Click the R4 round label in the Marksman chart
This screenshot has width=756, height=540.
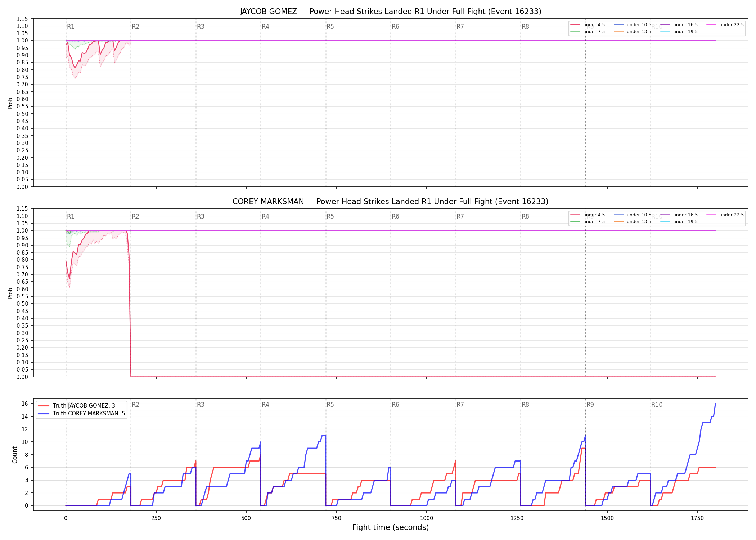[265, 216]
